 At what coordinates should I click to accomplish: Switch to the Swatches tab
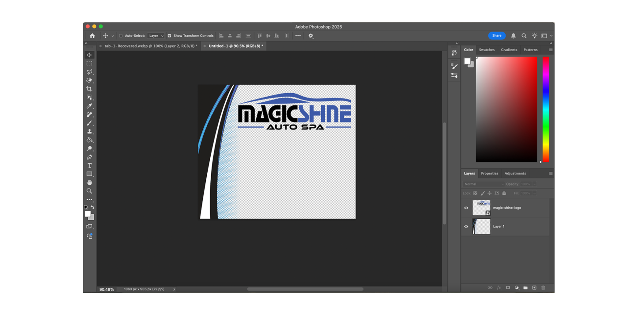coord(487,50)
